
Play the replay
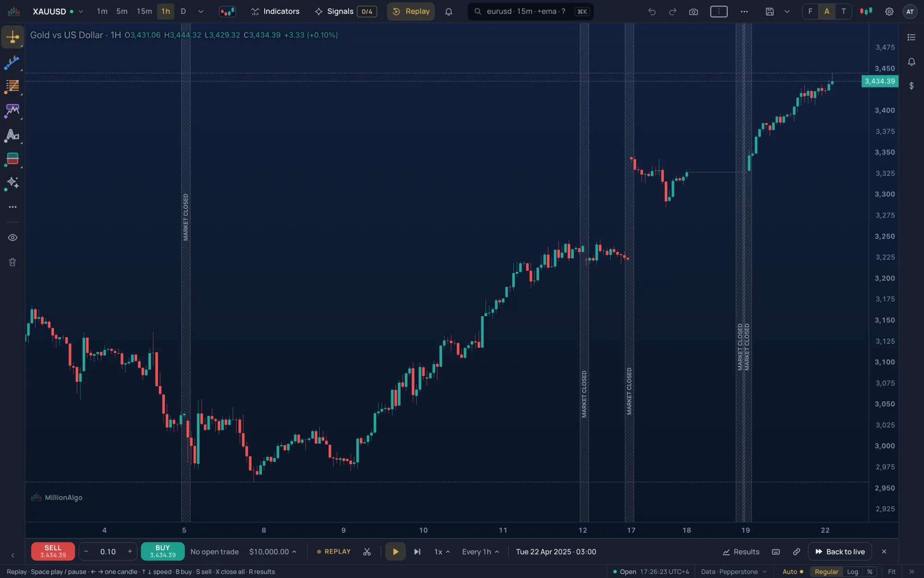[395, 552]
